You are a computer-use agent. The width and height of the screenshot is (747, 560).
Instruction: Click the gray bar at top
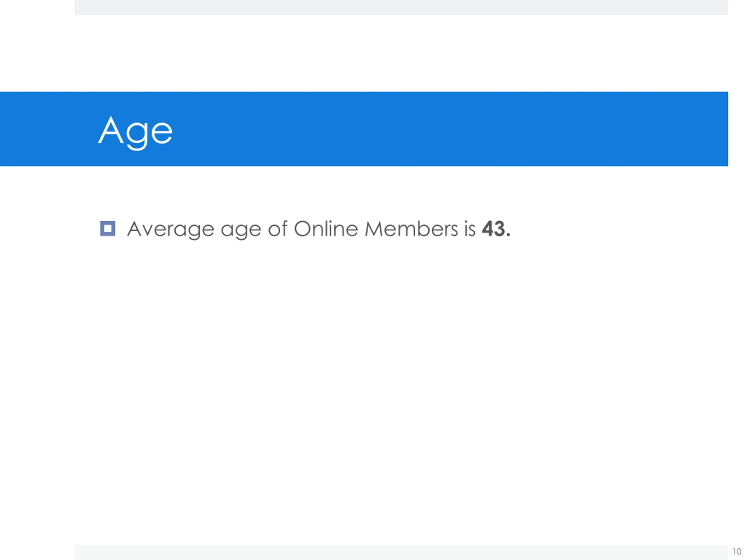coord(401,7)
